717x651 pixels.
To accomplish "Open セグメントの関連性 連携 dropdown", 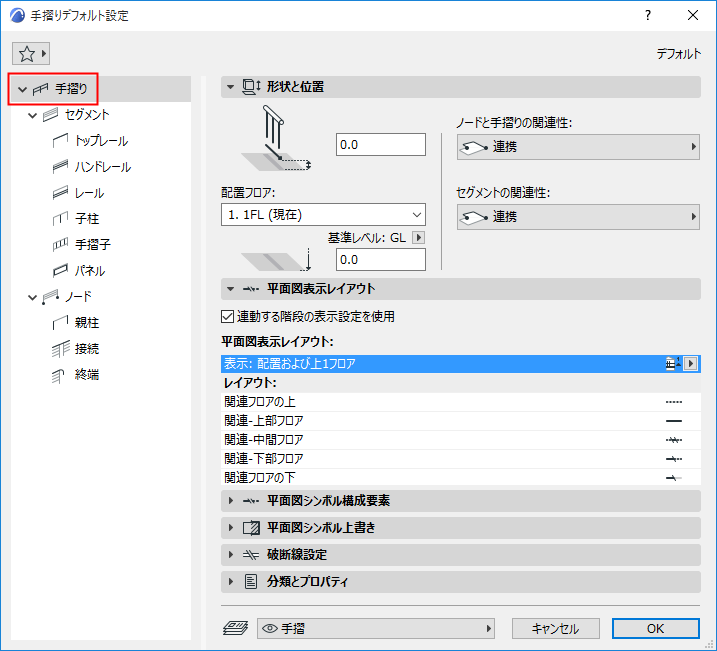I will tap(578, 217).
